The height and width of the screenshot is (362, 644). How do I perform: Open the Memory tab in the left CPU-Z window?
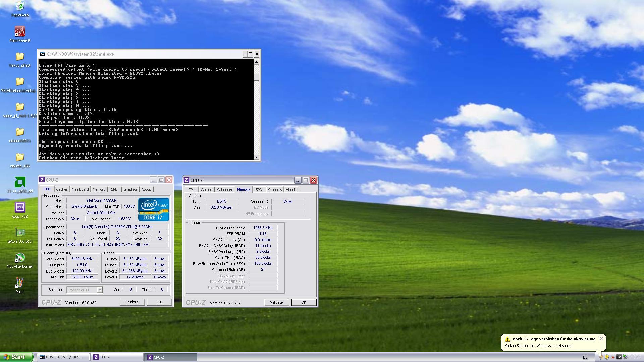point(99,189)
